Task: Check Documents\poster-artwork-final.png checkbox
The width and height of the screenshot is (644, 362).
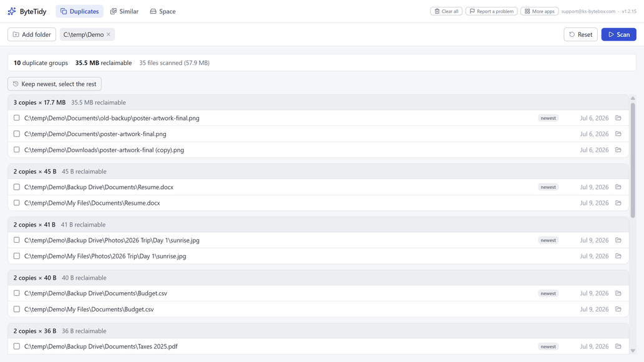Action: 16,134
